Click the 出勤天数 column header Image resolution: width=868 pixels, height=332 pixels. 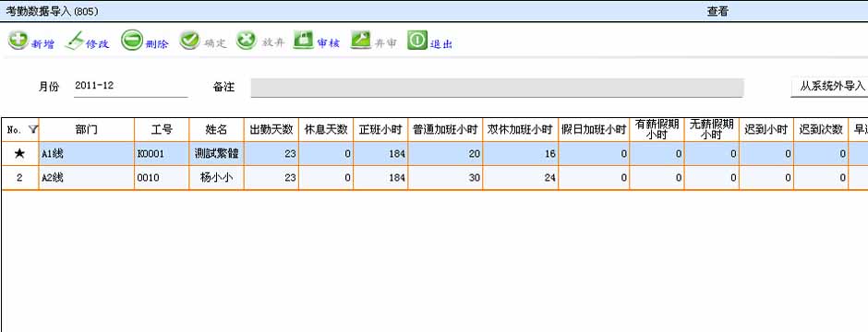pos(271,130)
